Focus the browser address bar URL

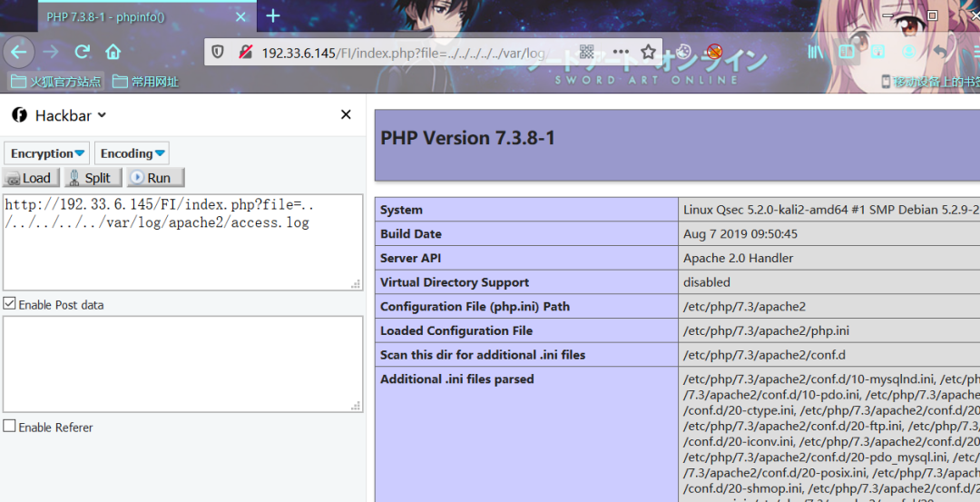point(403,53)
